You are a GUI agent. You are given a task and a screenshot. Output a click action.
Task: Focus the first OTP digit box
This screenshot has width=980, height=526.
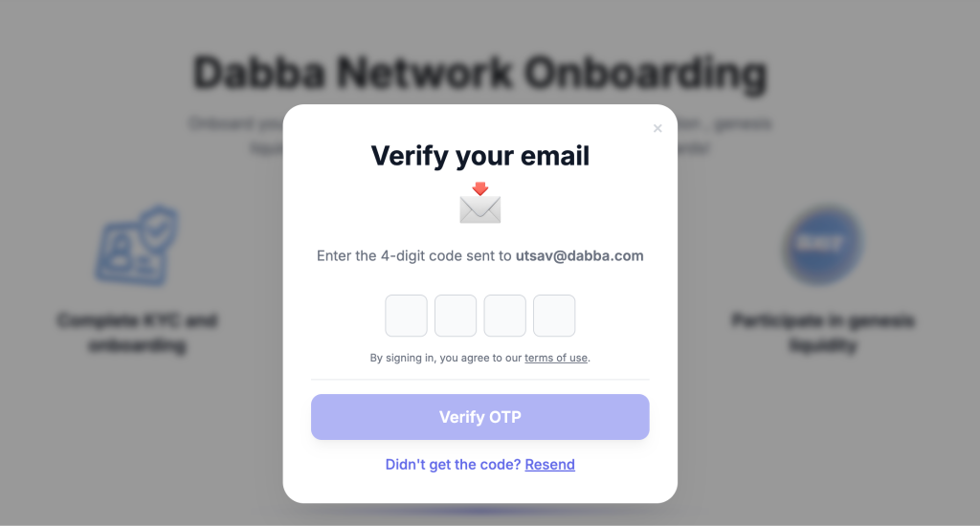406,316
